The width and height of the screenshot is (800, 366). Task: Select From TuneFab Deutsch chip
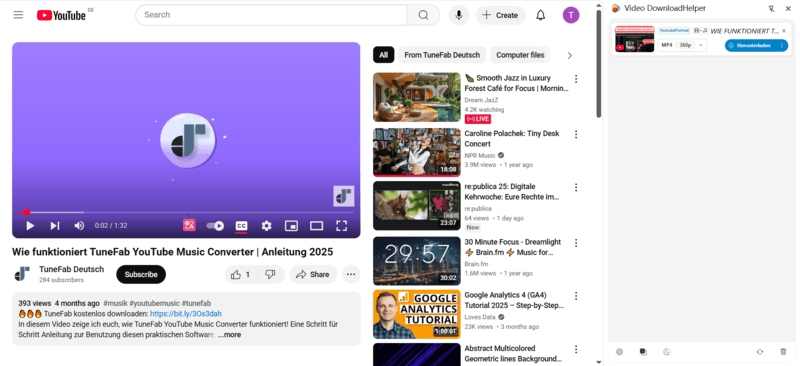coord(442,55)
